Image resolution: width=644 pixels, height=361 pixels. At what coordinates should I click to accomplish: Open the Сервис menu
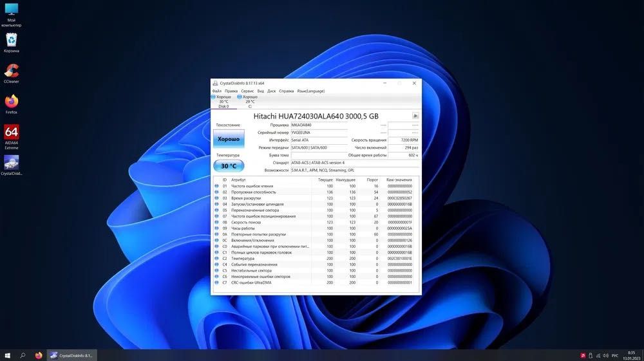pos(247,91)
